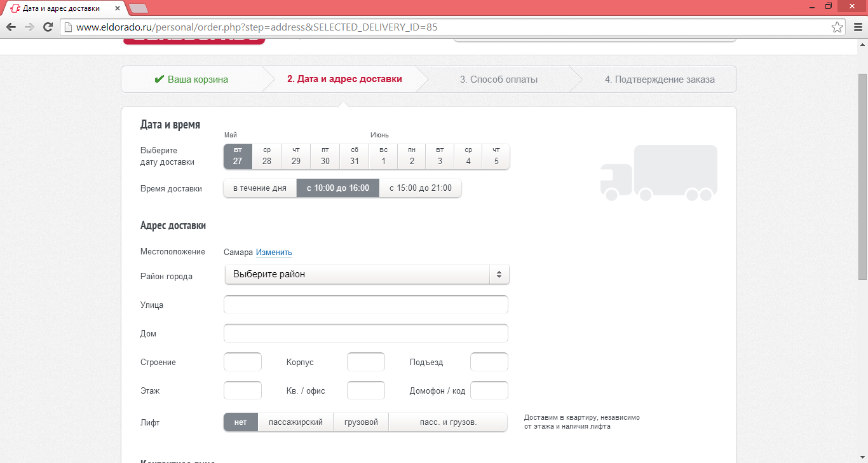Choose delivery date чт 29
This screenshot has width=868, height=463.
click(296, 156)
